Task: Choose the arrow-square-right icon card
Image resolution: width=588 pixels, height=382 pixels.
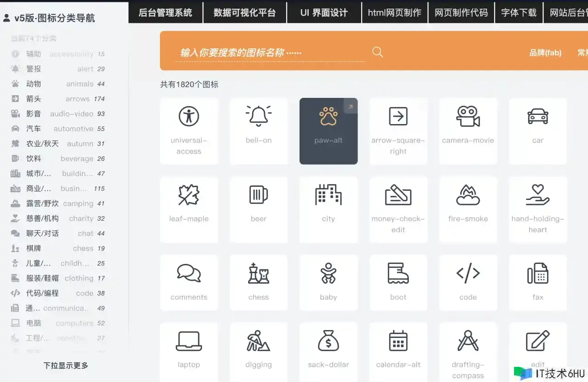Action: coord(398,131)
